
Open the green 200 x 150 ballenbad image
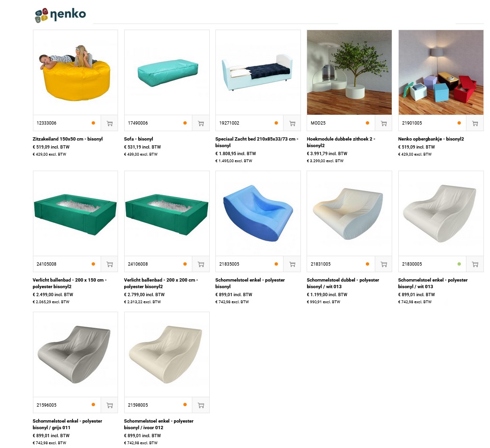tap(75, 213)
